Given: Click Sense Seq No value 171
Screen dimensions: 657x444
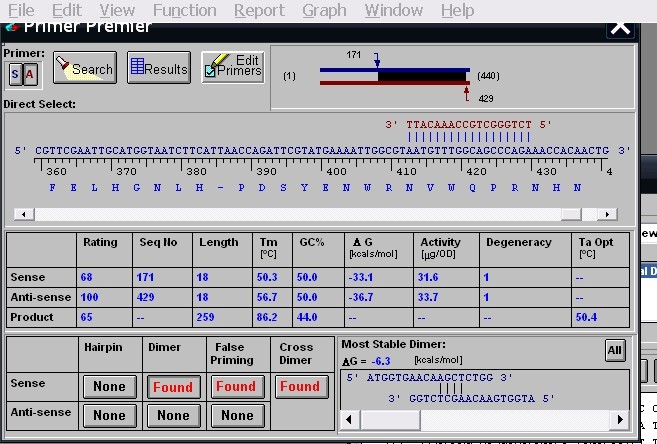Looking at the screenshot, I should pos(145,277).
